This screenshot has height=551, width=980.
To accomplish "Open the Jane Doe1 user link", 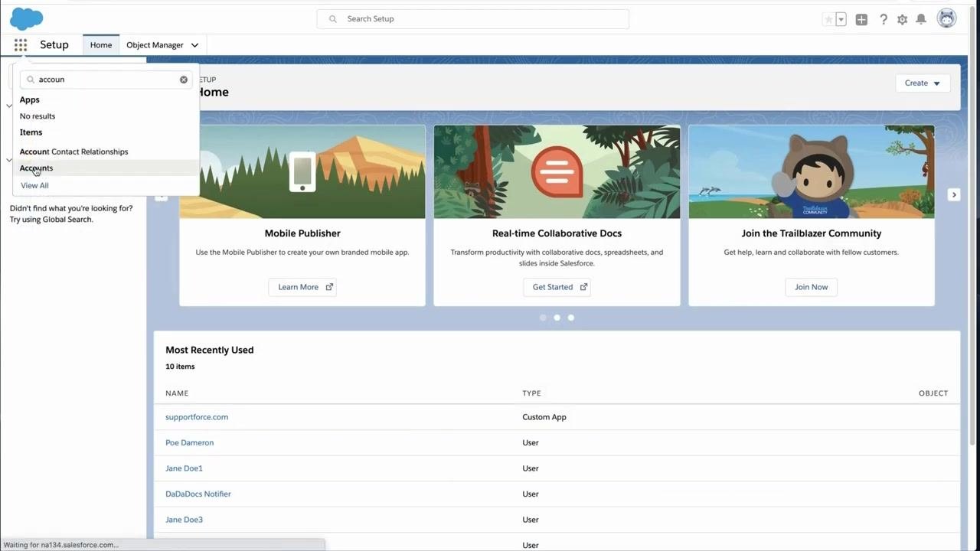I will (184, 468).
